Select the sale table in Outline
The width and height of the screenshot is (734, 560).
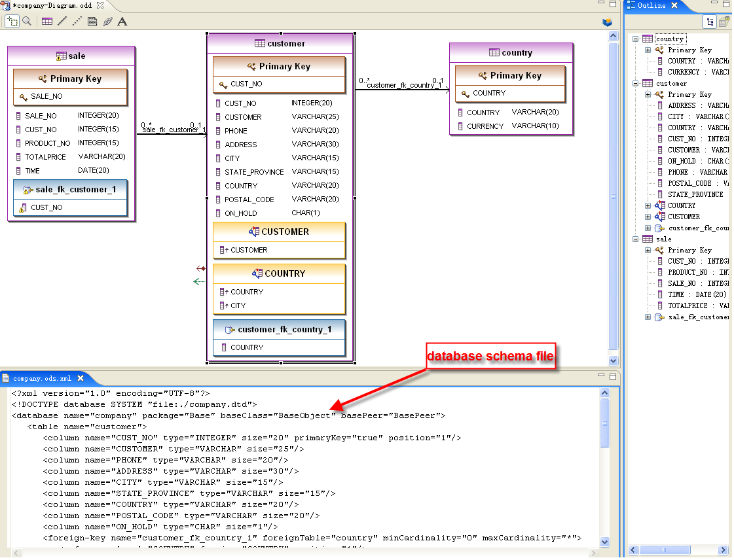[663, 239]
